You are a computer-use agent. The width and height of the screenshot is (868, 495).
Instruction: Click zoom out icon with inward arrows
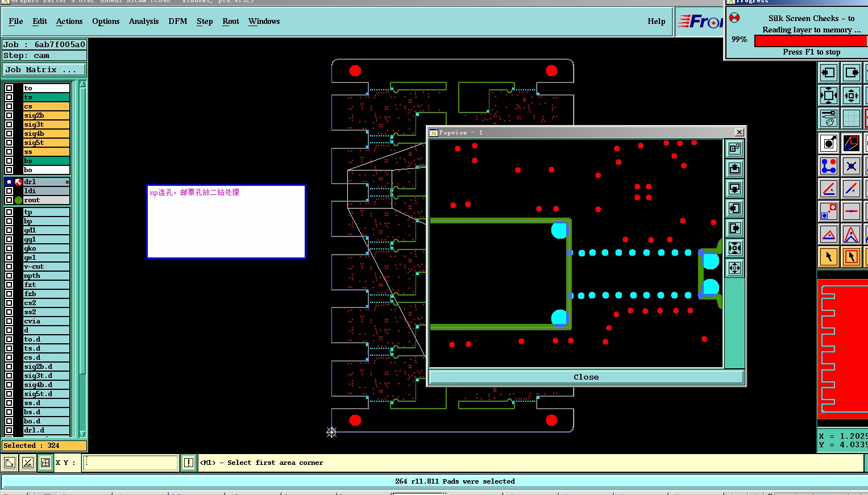[x=852, y=95]
